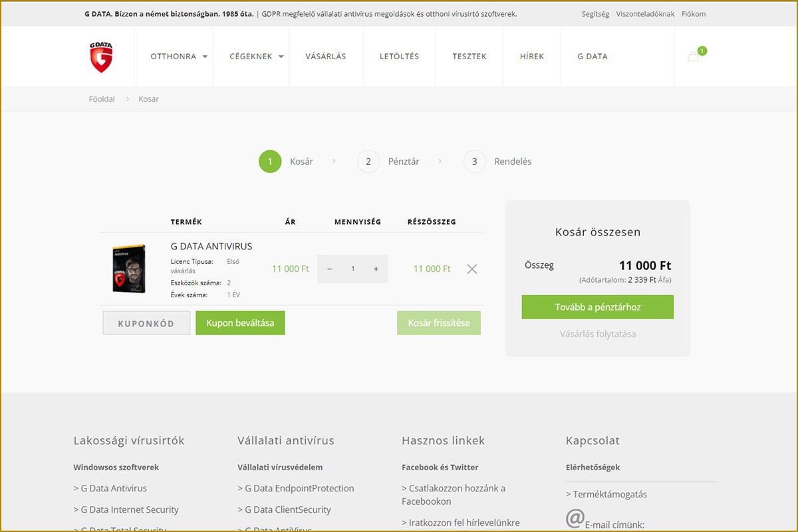Click the Kosár breadcrumb entry

[148, 99]
